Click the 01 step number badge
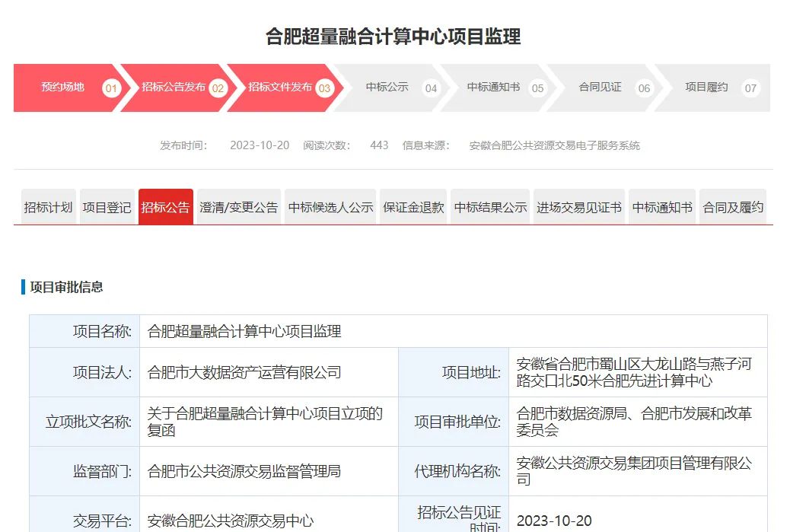Screen dimensions: 806x532 (112, 88)
